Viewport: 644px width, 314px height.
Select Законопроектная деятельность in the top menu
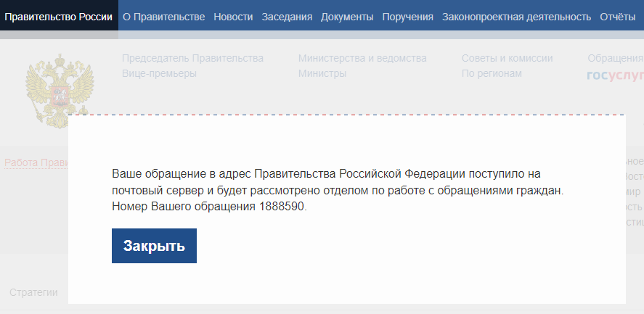point(517,16)
